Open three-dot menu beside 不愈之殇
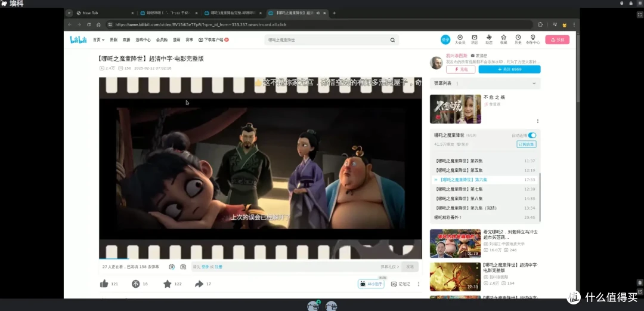The height and width of the screenshot is (311, 644). (x=538, y=121)
